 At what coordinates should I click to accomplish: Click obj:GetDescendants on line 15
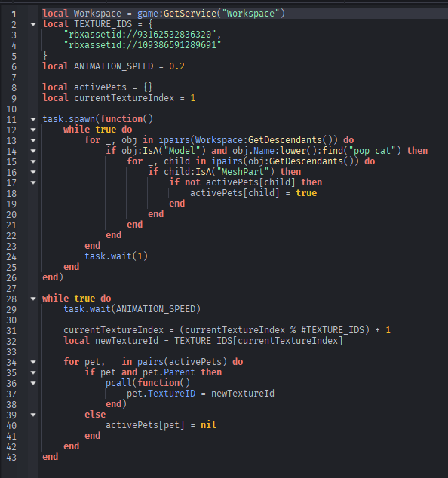296,161
